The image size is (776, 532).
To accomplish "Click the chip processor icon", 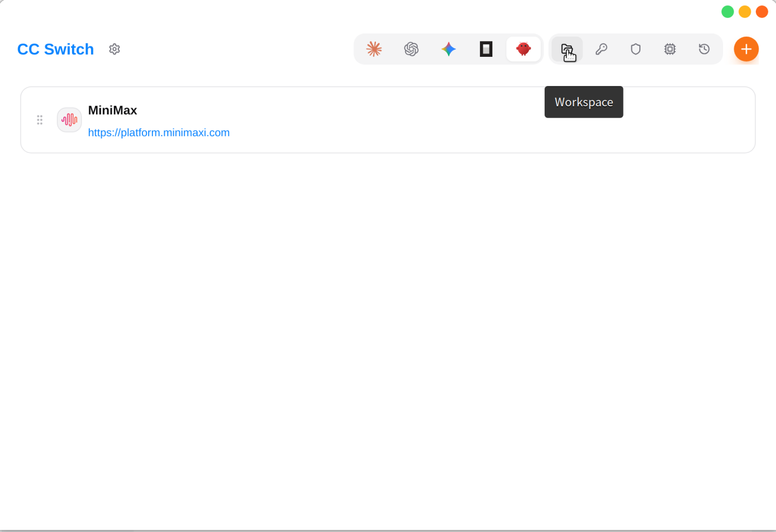I will 670,49.
